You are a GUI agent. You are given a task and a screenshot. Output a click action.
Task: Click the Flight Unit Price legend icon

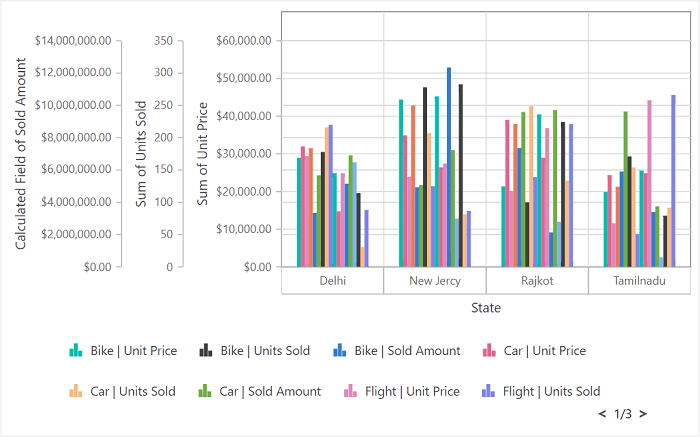[351, 391]
